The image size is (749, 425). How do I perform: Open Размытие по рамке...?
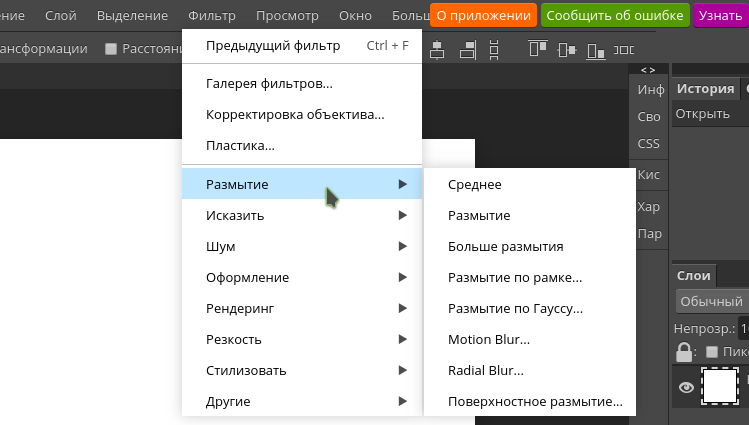pos(530,277)
